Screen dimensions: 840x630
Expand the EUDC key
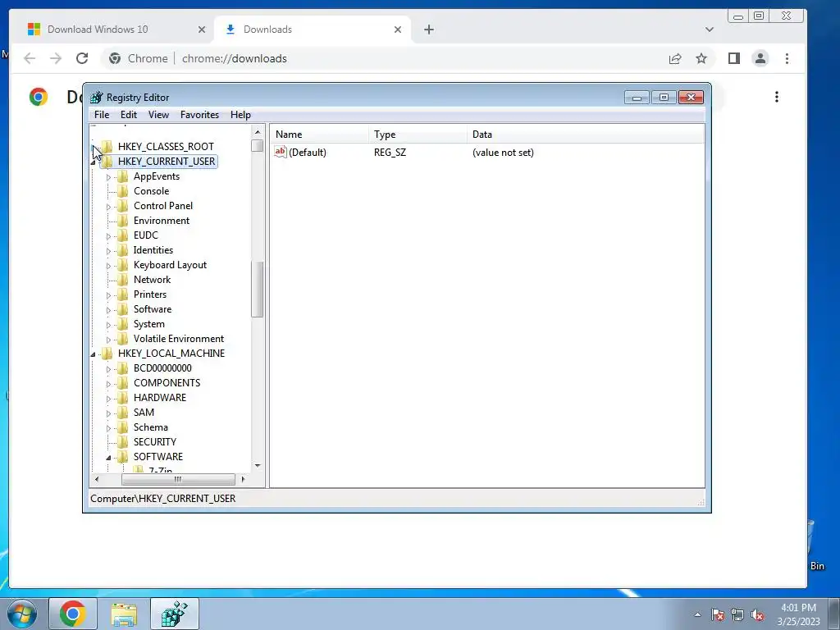tap(108, 235)
